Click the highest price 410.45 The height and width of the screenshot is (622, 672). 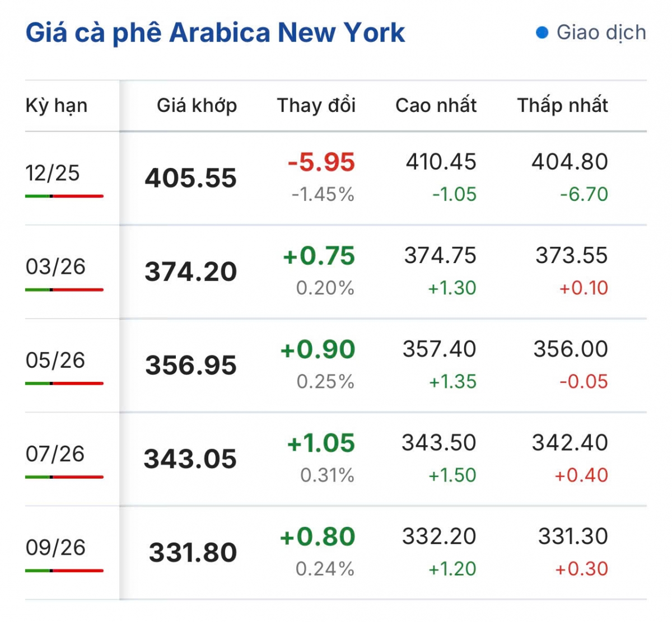[x=441, y=162]
